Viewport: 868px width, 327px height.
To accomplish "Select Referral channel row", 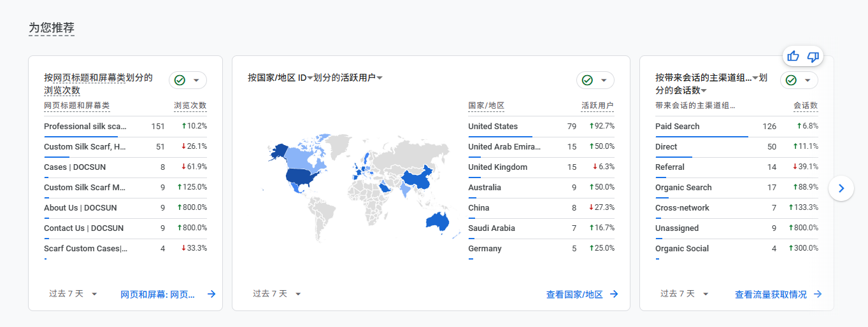I will 737,167.
